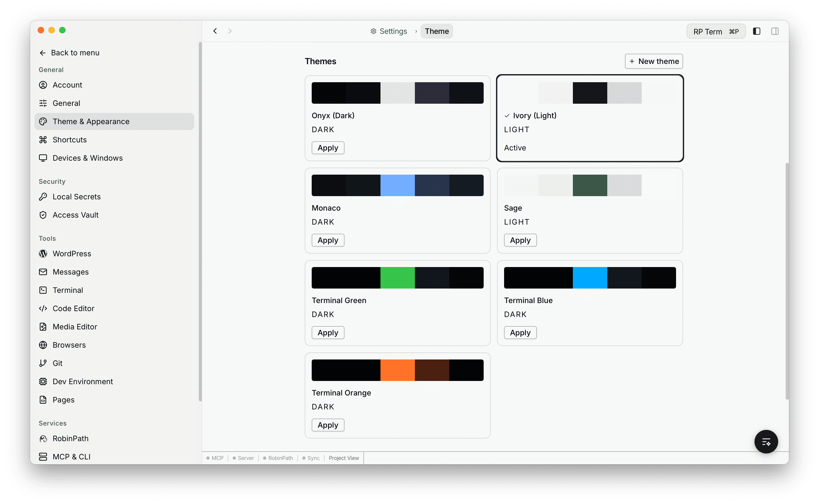This screenshot has height=504, width=819.
Task: Open Local Secrets under Security
Action: pyautogui.click(x=76, y=197)
